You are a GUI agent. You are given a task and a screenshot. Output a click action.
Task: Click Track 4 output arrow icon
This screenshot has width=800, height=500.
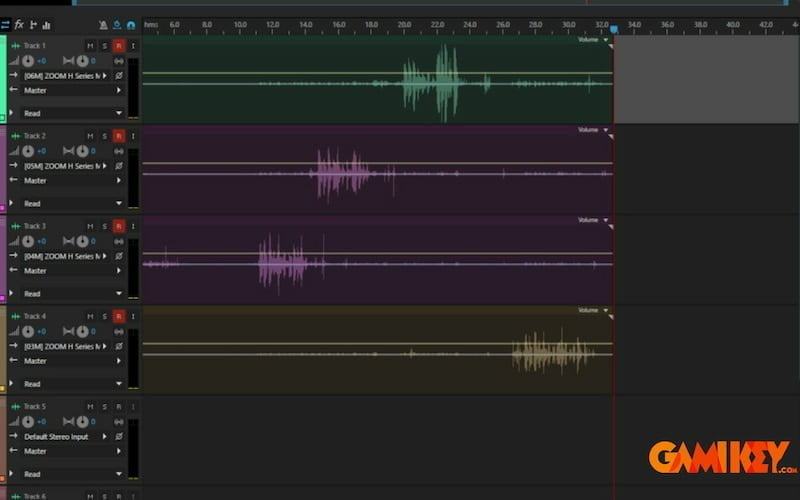click(x=14, y=360)
